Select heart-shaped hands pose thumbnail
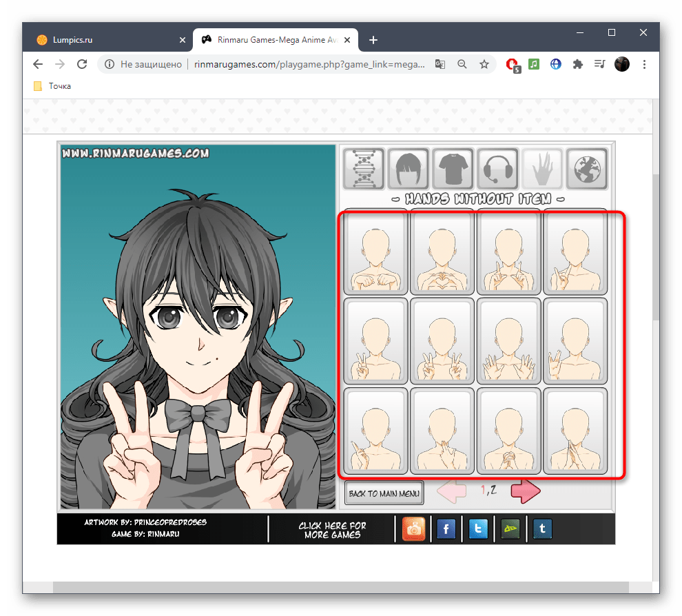This screenshot has width=682, height=616. (442, 253)
